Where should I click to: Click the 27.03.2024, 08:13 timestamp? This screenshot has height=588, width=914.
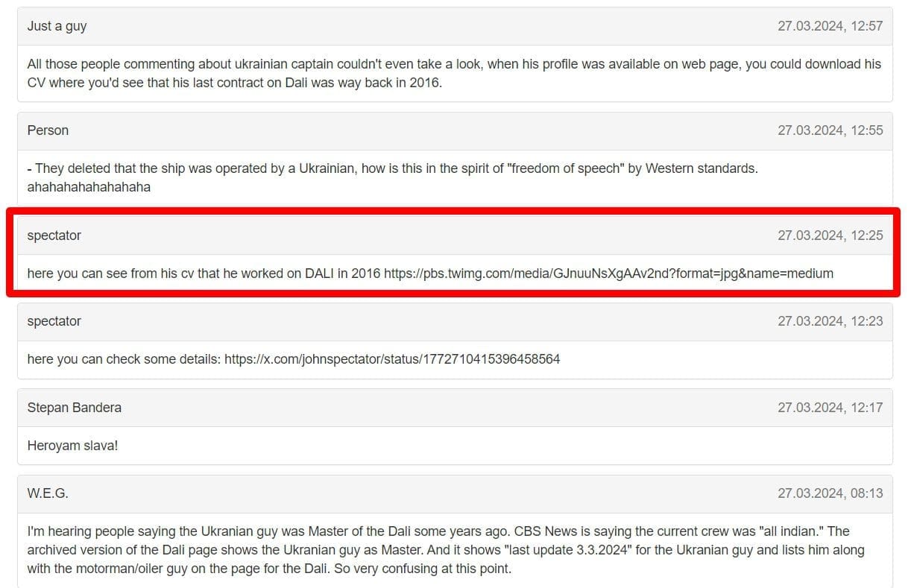tap(830, 493)
